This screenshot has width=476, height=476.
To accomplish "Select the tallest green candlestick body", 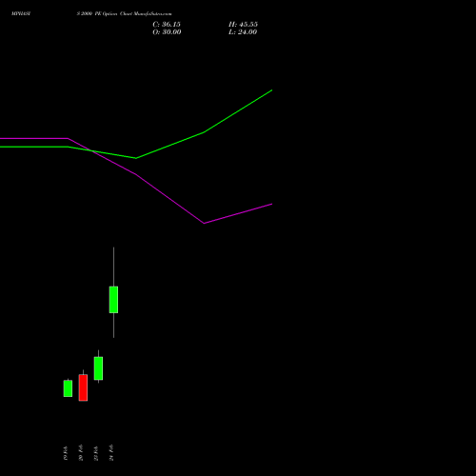I will (113, 300).
